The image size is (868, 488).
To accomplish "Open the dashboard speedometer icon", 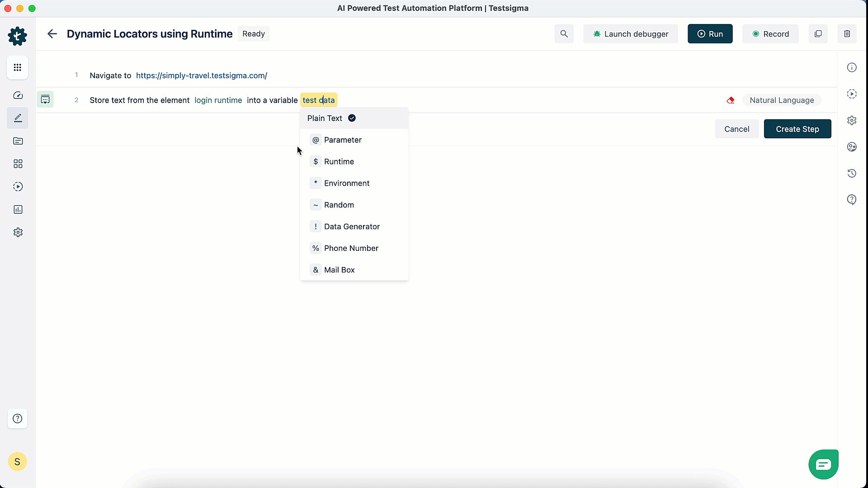I will [18, 95].
